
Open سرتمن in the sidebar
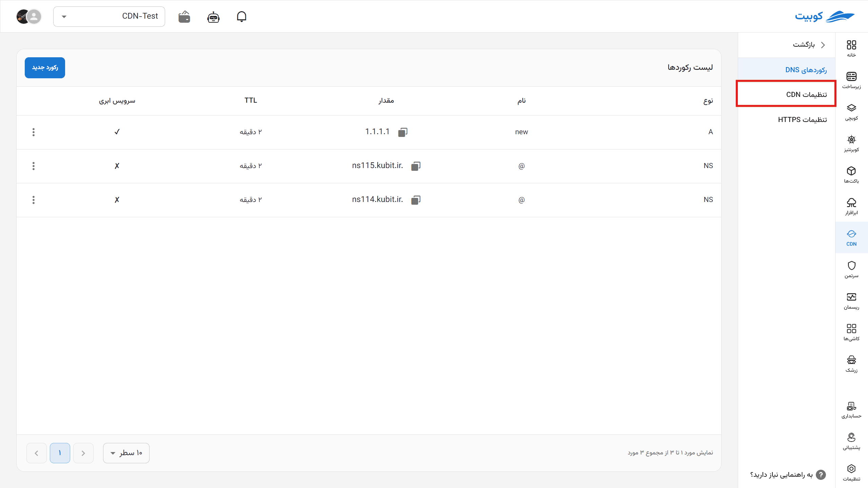click(x=851, y=269)
